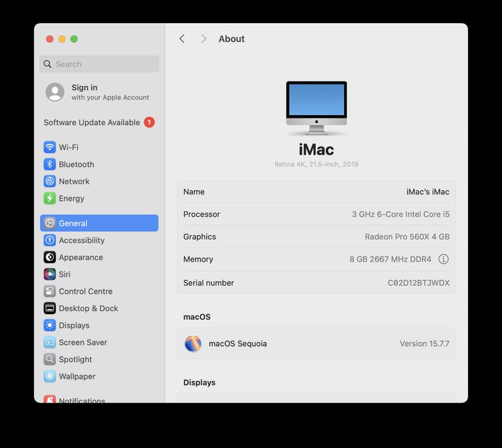Click the computer name iMac's iMac
The width and height of the screenshot is (502, 448).
(x=428, y=191)
